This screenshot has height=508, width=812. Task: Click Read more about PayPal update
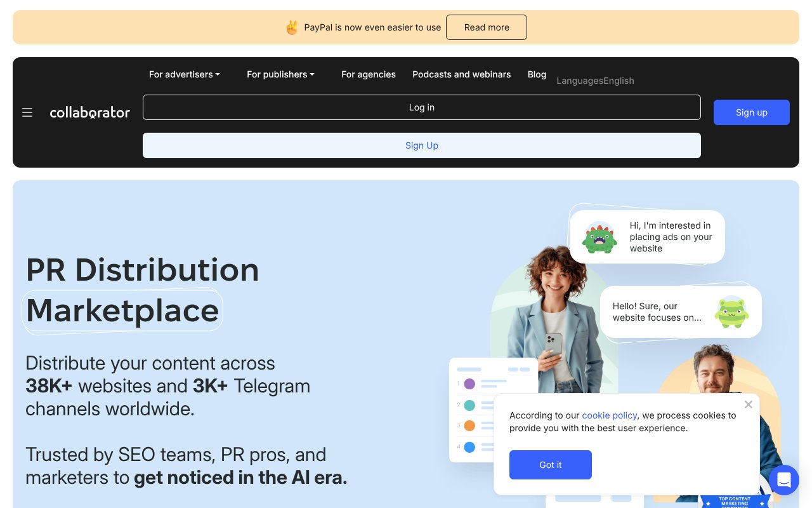[487, 27]
